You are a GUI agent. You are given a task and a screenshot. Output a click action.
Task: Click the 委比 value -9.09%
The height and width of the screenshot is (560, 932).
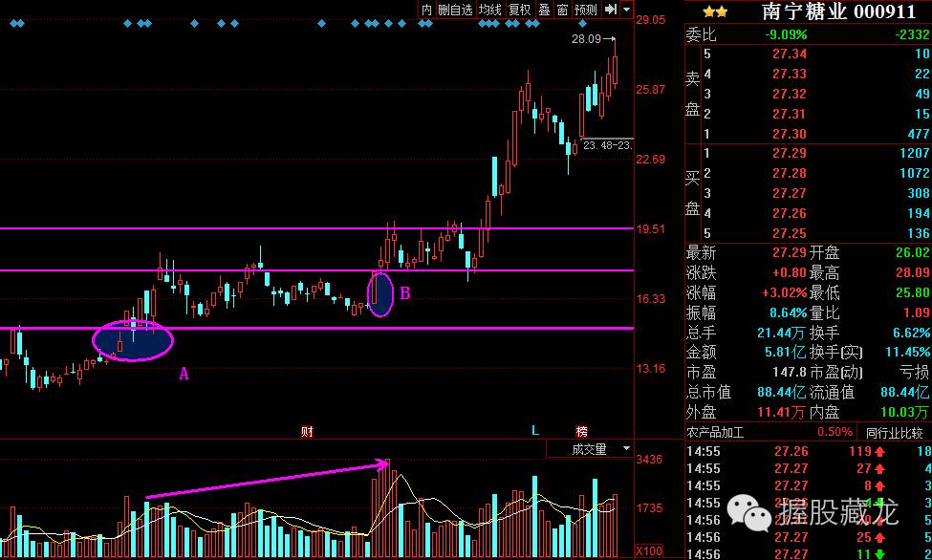[x=786, y=34]
